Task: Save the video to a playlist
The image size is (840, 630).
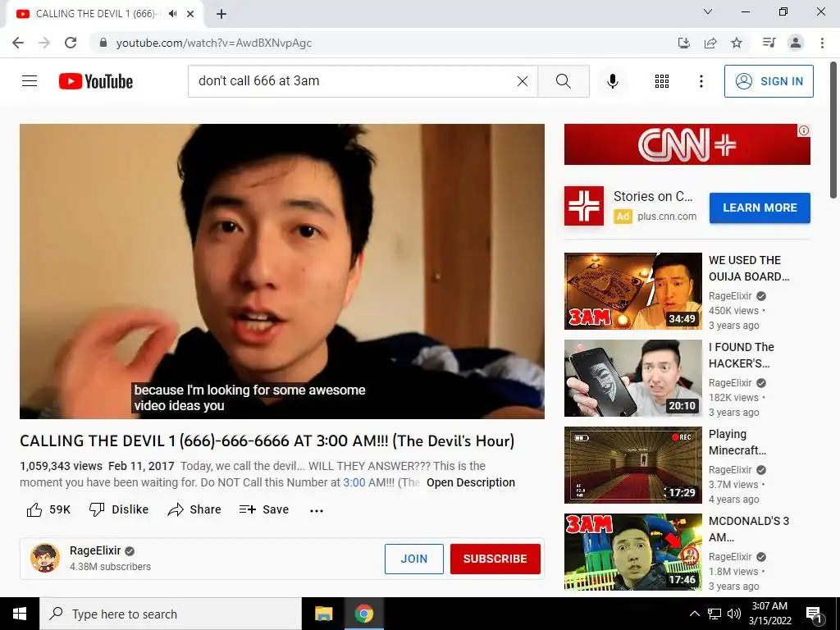Action: coord(264,509)
